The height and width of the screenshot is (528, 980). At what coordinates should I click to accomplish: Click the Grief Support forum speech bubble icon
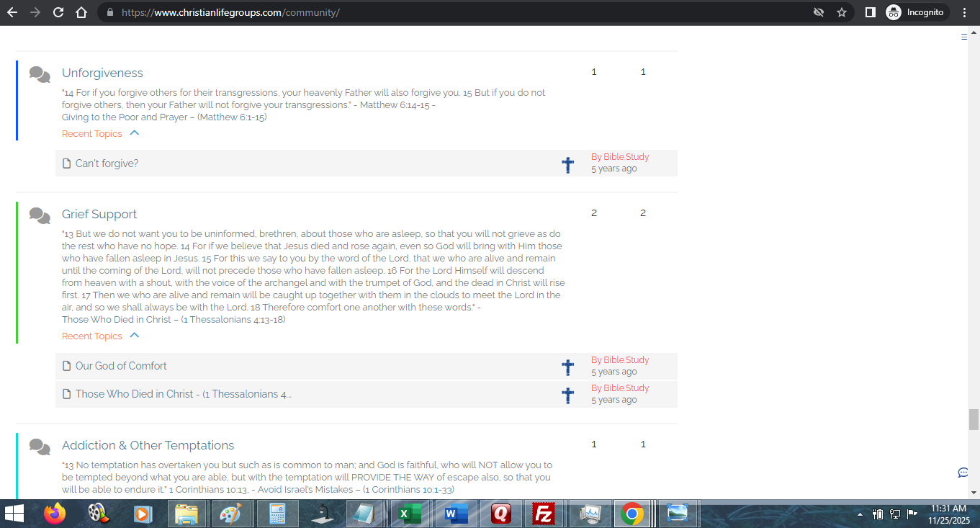tap(40, 215)
